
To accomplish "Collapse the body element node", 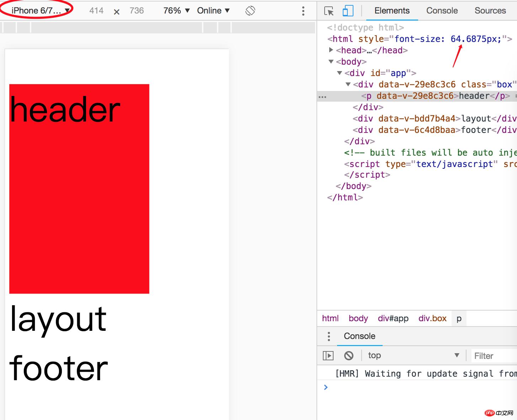I will point(331,61).
